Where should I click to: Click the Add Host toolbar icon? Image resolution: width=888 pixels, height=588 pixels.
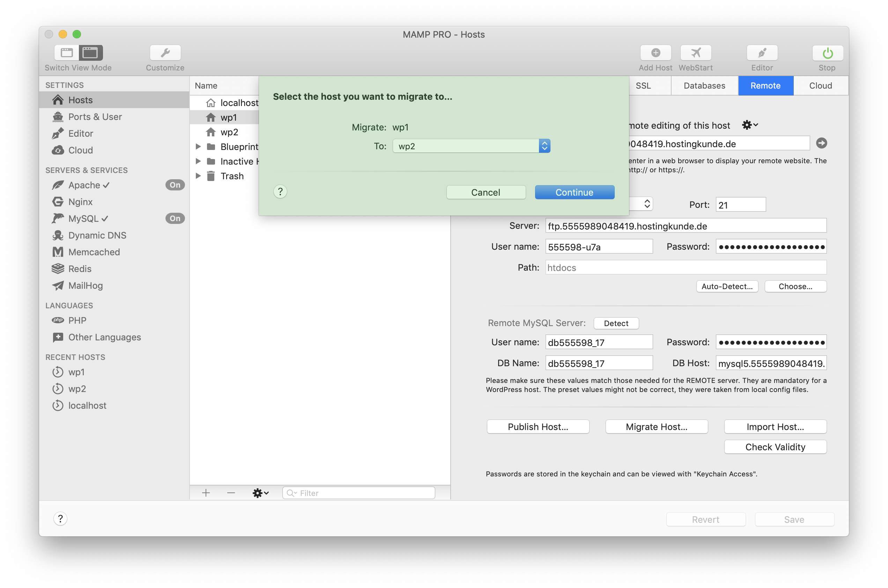655,53
